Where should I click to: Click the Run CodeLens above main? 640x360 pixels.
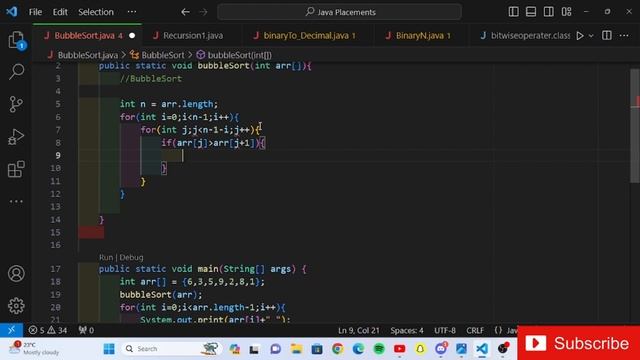tap(106, 258)
